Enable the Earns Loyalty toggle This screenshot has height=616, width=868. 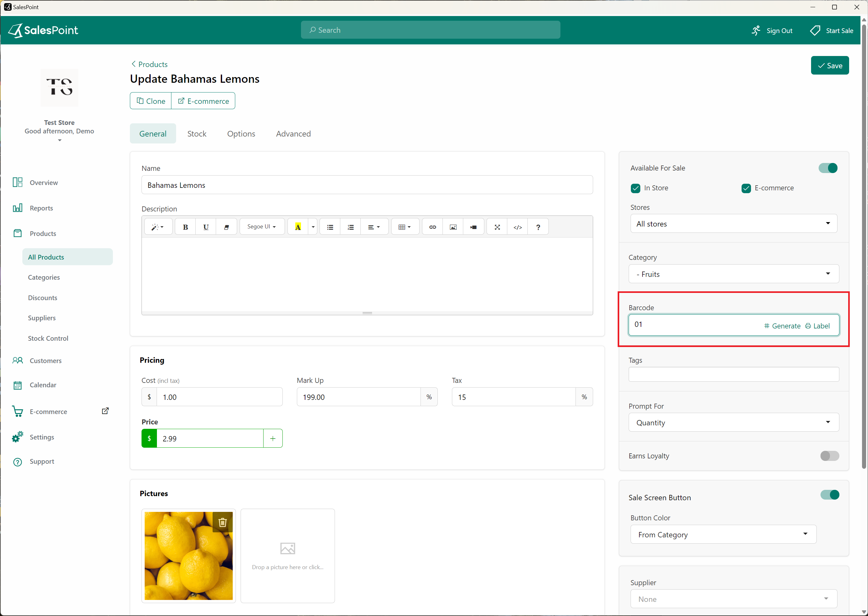pos(829,456)
